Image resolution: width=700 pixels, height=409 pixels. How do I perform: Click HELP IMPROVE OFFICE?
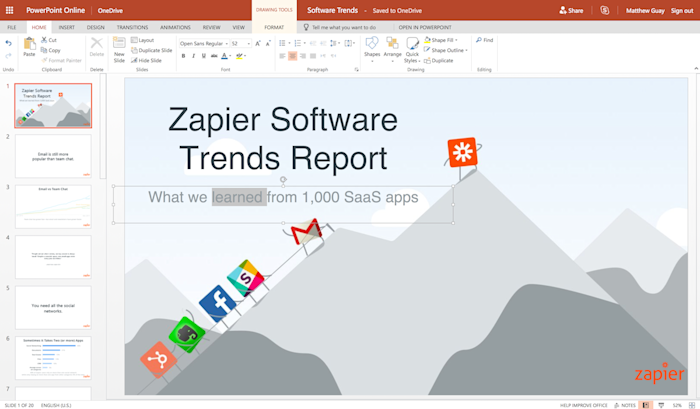[x=583, y=405]
